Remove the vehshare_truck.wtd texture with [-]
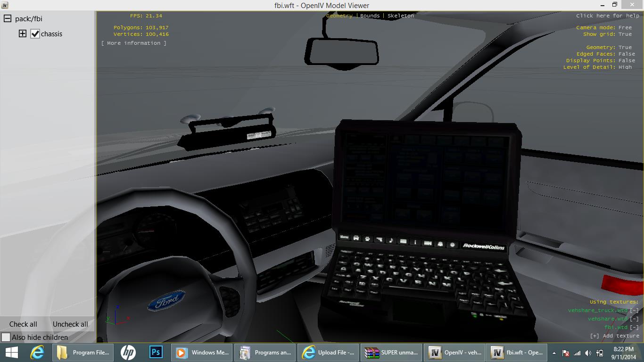644x362 pixels. pos(634,311)
